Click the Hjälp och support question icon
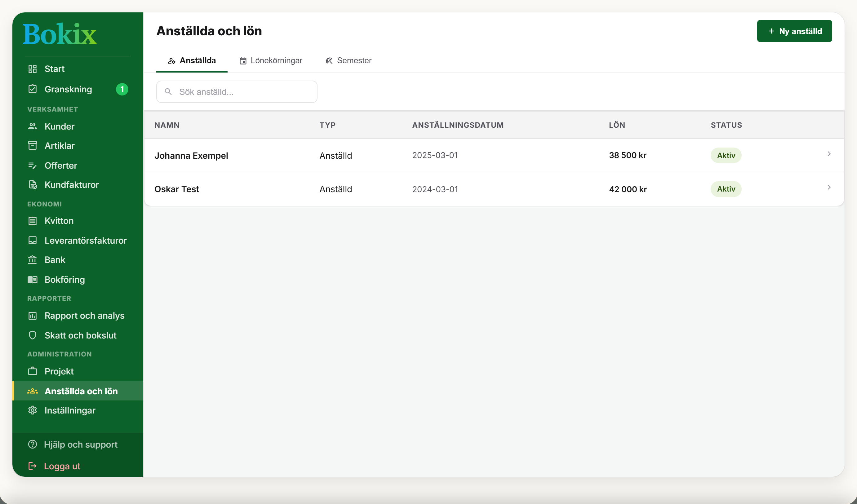Screen dimensions: 857x504 pos(32,444)
